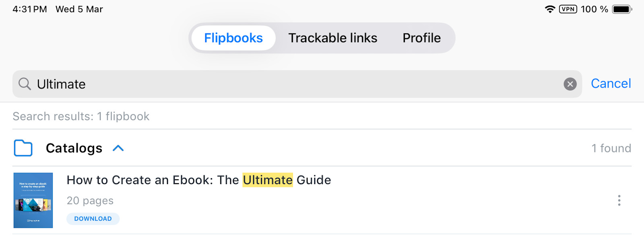Clear the search field using the X icon

point(570,84)
